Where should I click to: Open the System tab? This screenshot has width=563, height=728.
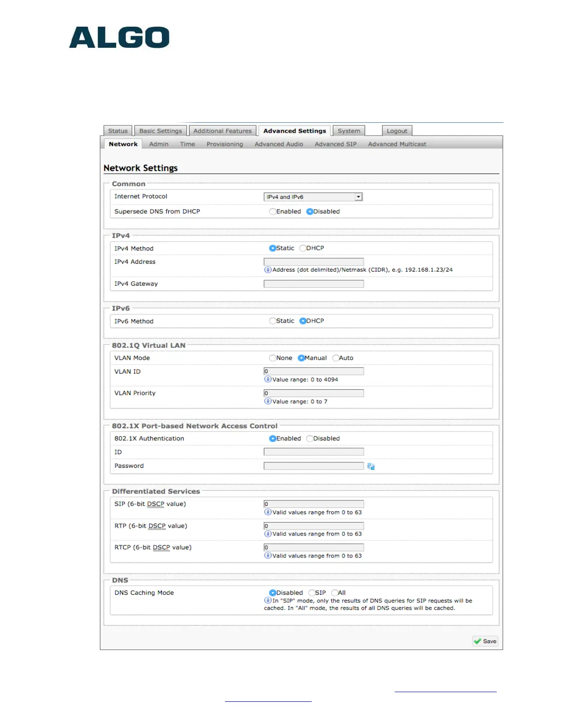click(349, 131)
